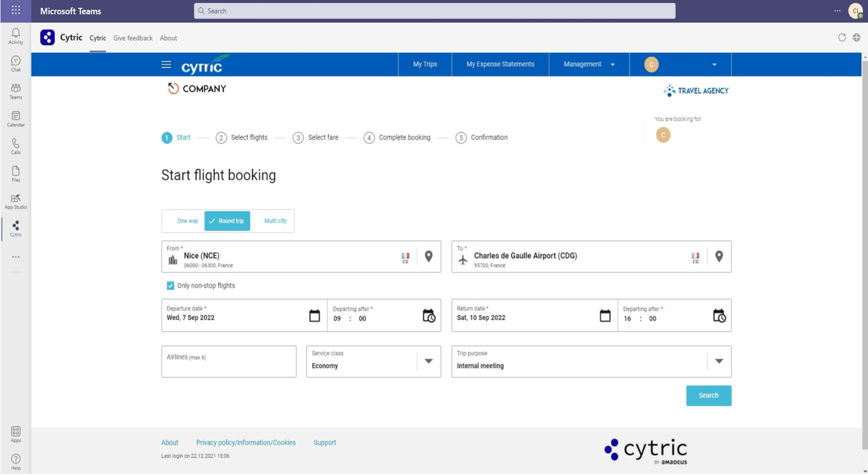Expand the Management menu in the blue bar
This screenshot has width=868, height=476.
click(589, 64)
